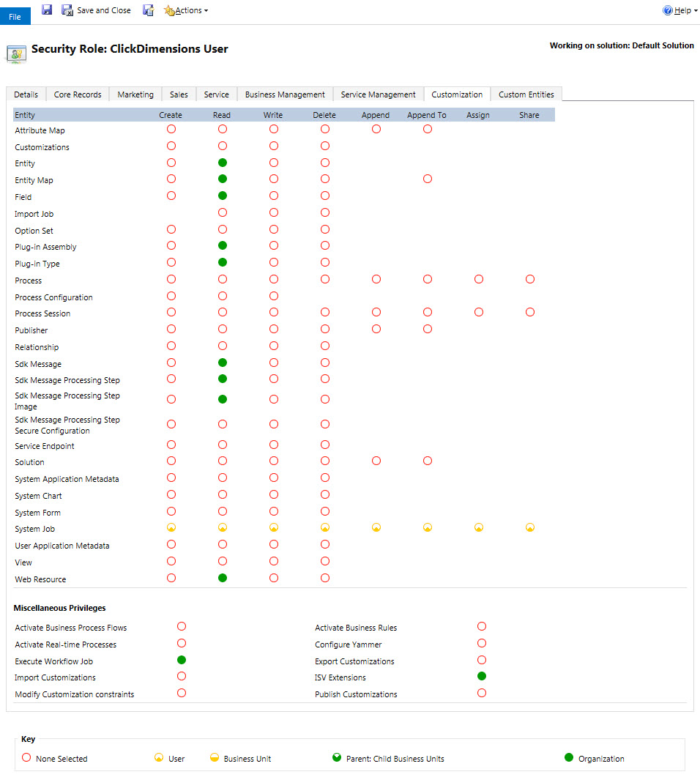This screenshot has width=700, height=780.
Task: Toggle Entity Read privilege circle
Action: [x=223, y=163]
